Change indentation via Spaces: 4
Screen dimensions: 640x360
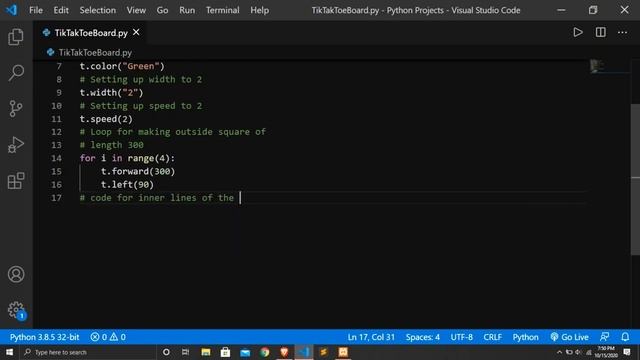[x=422, y=337]
